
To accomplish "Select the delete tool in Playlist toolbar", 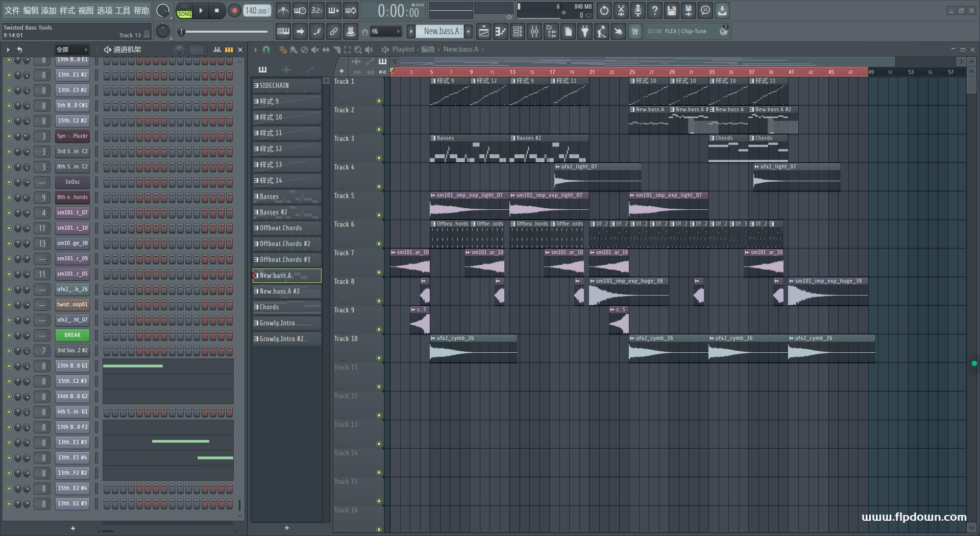I will (304, 50).
